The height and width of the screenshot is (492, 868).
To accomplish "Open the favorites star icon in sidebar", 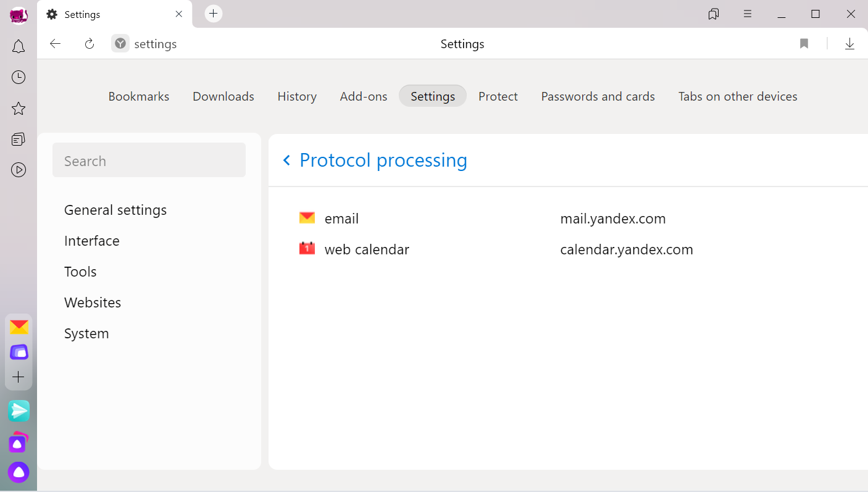I will pos(19,109).
